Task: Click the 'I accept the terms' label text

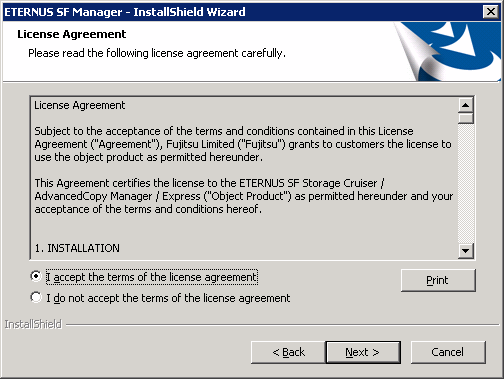Action: pos(152,277)
